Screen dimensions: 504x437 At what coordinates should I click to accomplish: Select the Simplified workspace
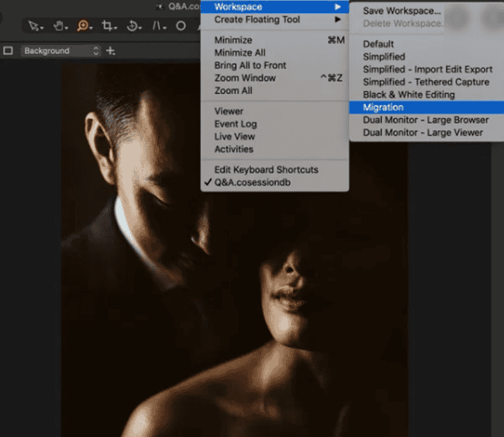[426, 57]
